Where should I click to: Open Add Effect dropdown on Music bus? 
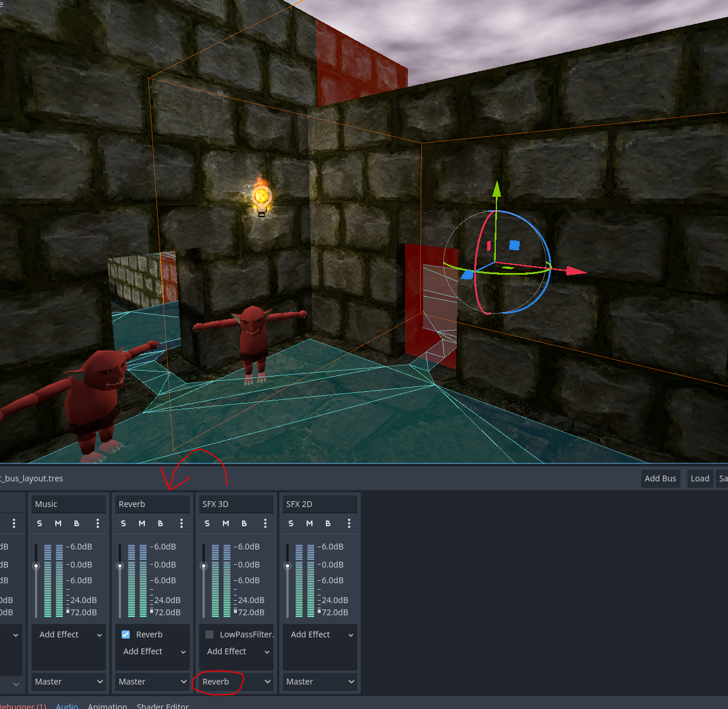point(69,634)
